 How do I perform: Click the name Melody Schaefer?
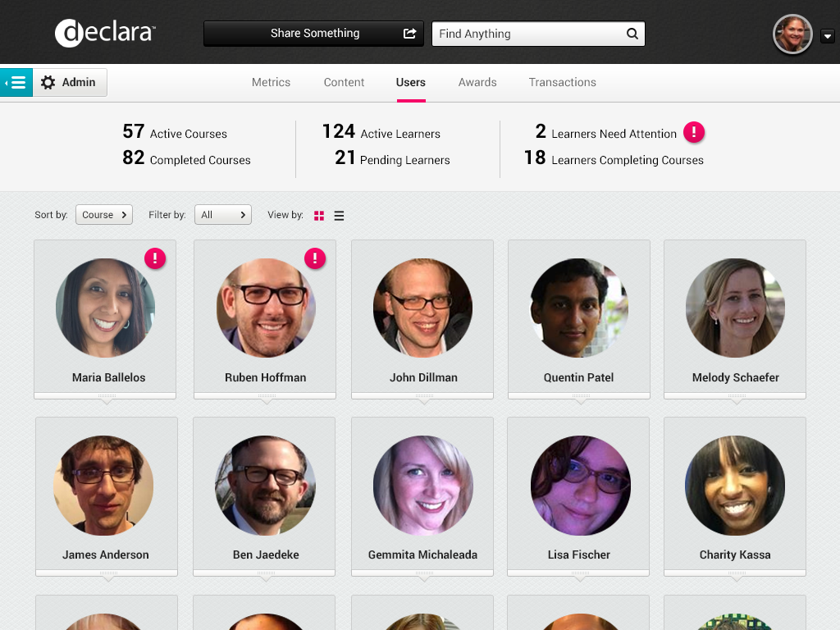(x=736, y=377)
